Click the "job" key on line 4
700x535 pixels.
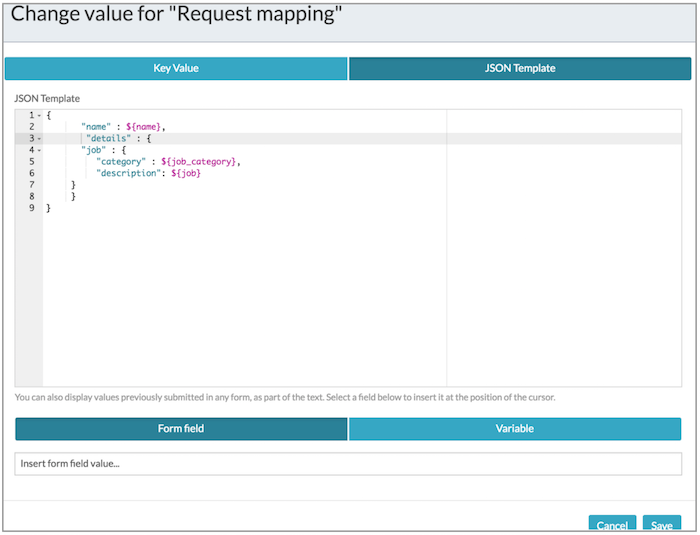94,151
